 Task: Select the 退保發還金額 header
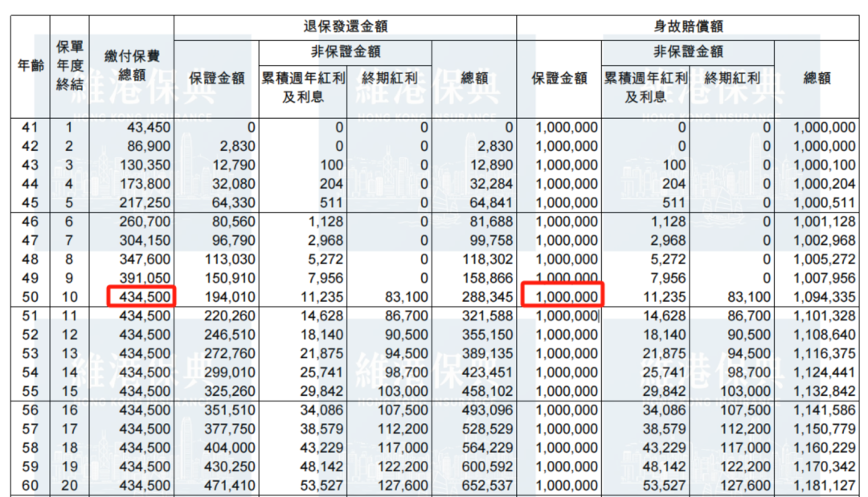click(346, 26)
